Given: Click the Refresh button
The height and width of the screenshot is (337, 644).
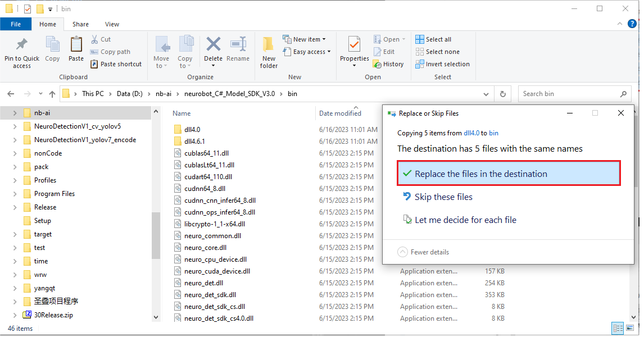Looking at the screenshot, I should pyautogui.click(x=503, y=94).
